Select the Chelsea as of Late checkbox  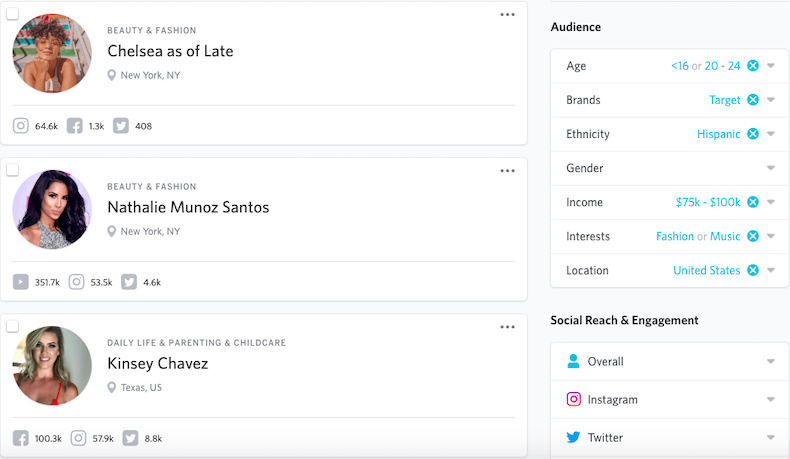click(12, 14)
